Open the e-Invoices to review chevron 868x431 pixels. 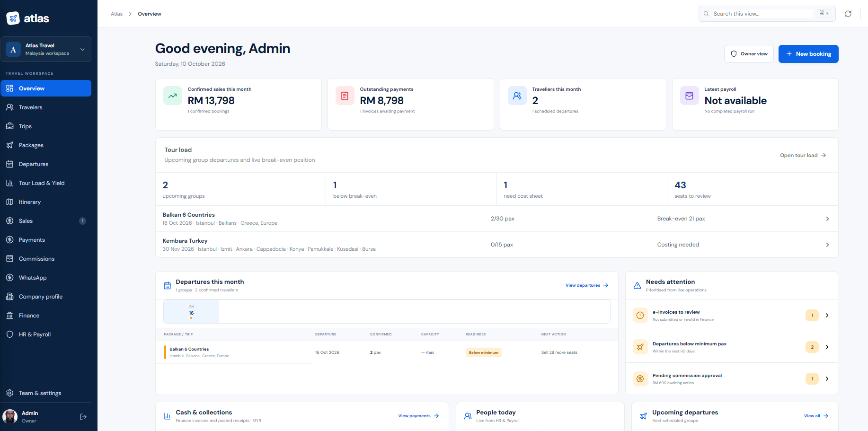827,315
